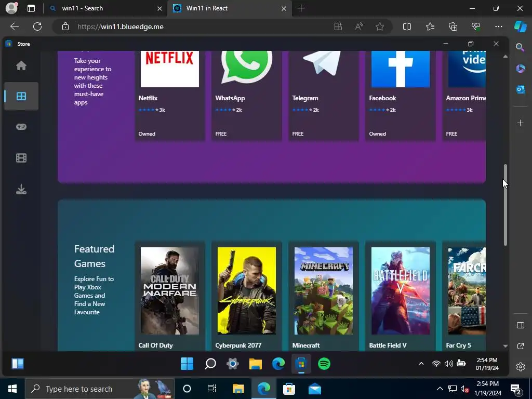Image resolution: width=532 pixels, height=399 pixels.
Task: Expand the inner taskbar hidden icons chevron
Action: coord(421,364)
